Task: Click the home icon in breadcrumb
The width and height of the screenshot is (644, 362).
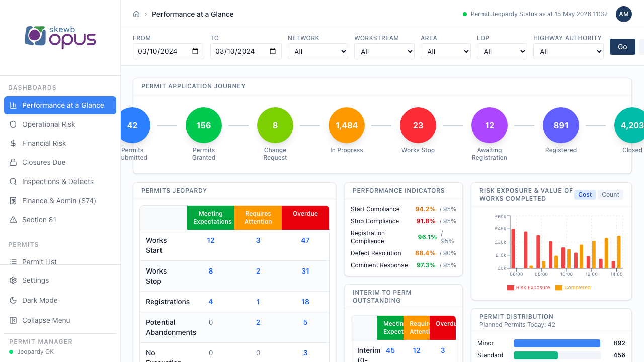Action: pyautogui.click(x=136, y=14)
